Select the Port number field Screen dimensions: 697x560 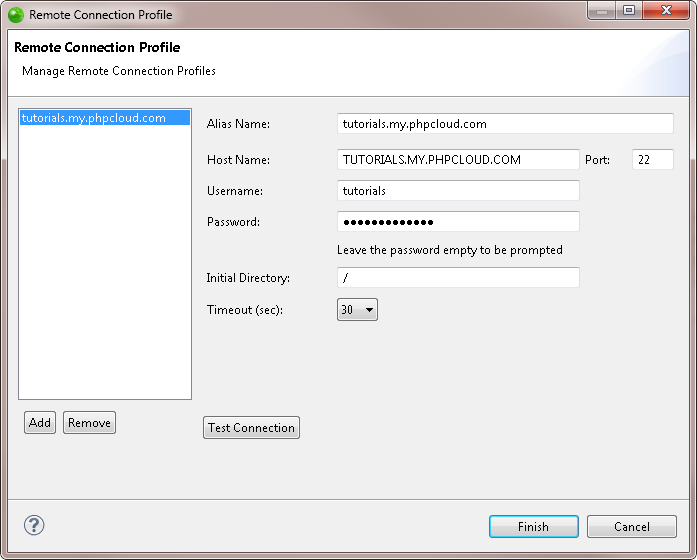click(x=653, y=160)
